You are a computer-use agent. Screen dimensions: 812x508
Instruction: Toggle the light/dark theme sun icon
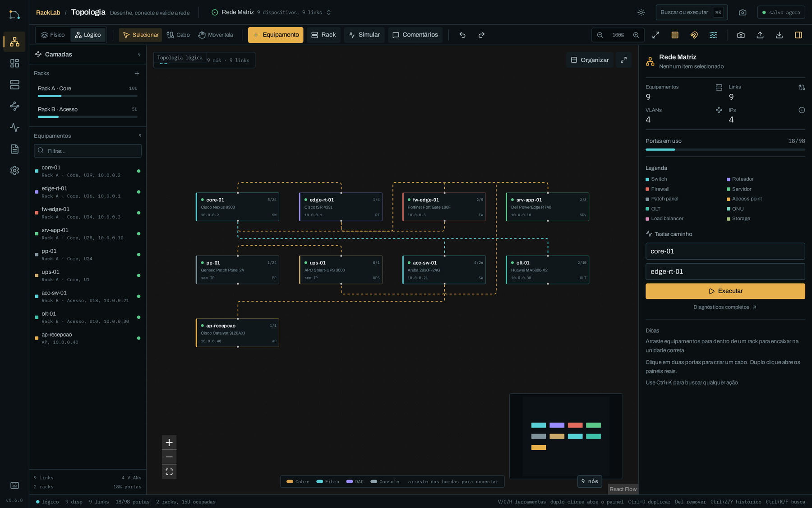point(641,13)
